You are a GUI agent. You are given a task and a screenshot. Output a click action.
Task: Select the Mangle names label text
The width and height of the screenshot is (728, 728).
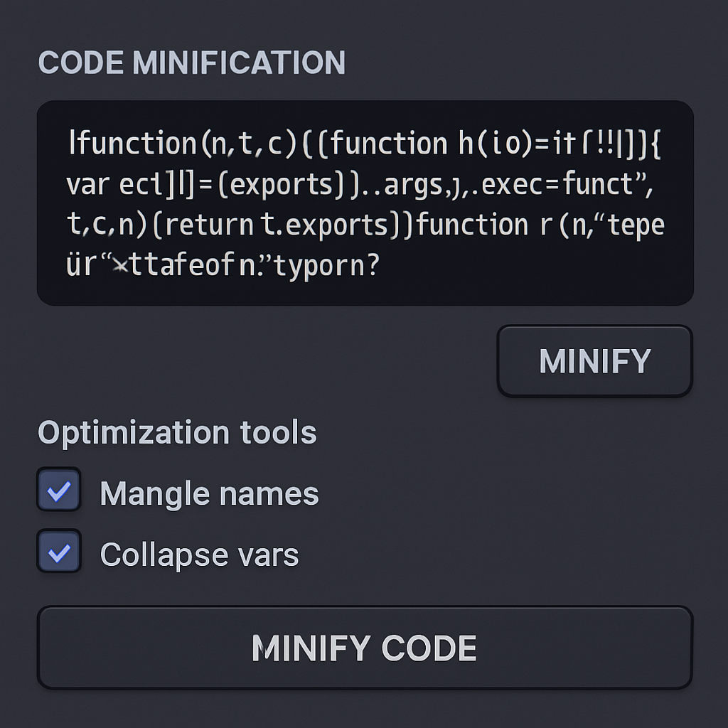coord(209,492)
